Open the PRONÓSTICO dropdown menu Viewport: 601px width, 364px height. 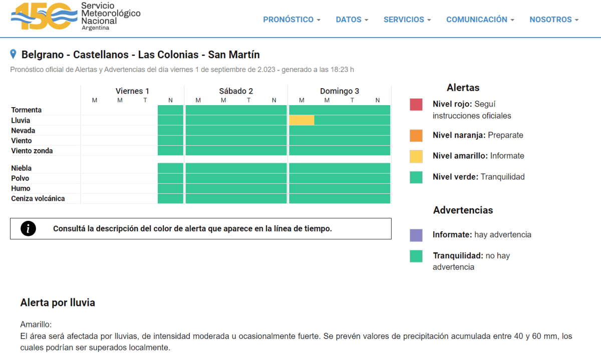291,20
